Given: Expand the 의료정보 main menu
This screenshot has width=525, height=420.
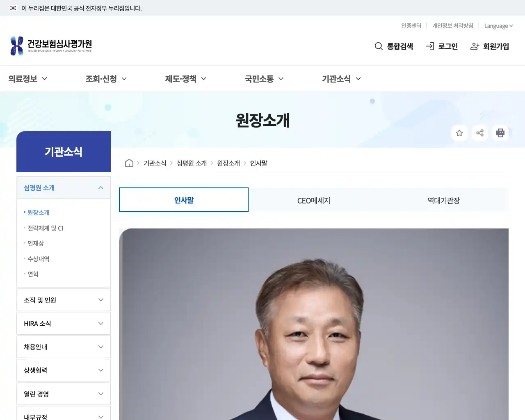Looking at the screenshot, I should pyautogui.click(x=27, y=79).
